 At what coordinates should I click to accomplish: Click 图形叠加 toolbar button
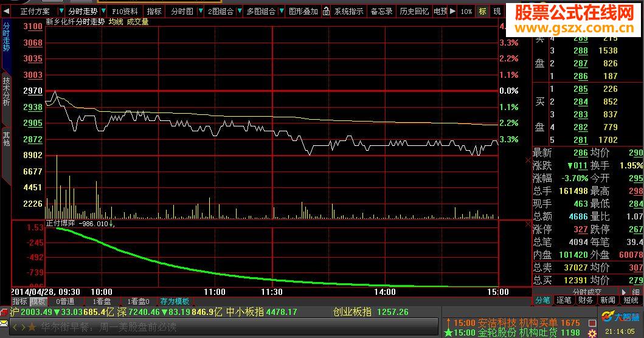click(x=303, y=12)
